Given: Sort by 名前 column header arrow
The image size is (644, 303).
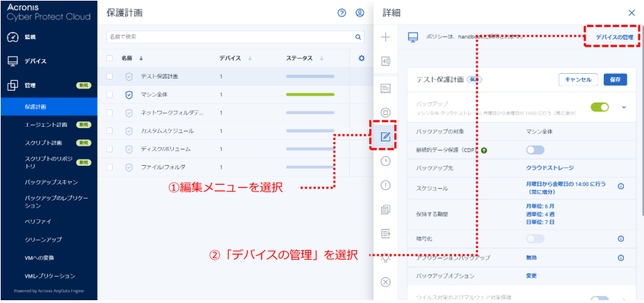Looking at the screenshot, I should pyautogui.click(x=142, y=59).
